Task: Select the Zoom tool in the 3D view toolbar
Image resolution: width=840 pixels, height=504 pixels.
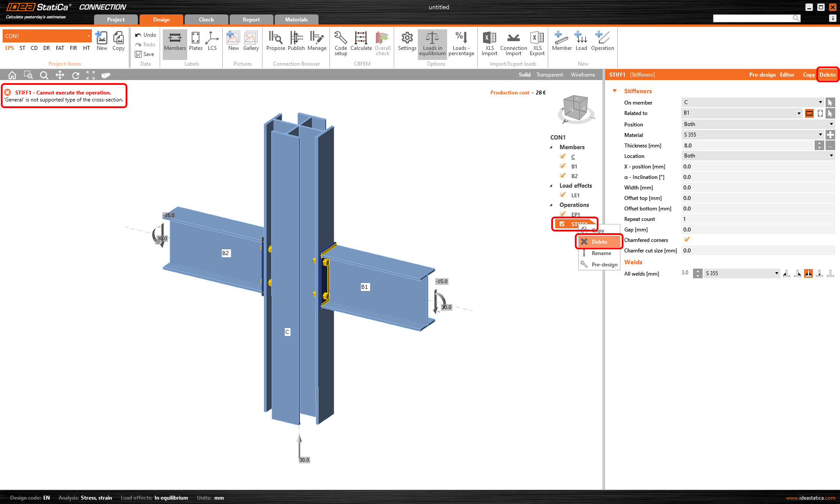Action: (44, 75)
